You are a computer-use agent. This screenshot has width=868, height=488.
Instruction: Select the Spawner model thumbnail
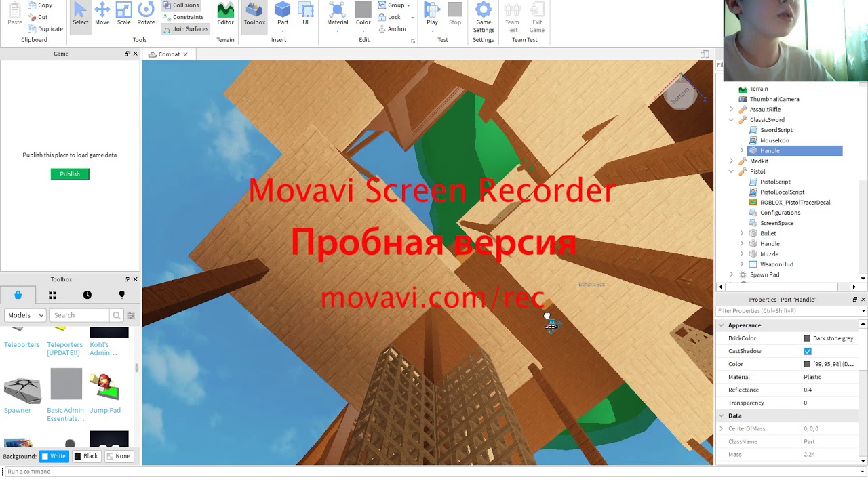click(22, 389)
